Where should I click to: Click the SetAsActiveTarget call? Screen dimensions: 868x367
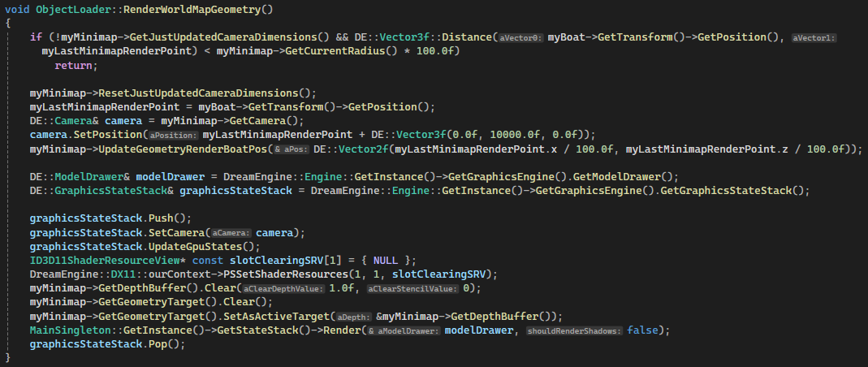point(276,316)
